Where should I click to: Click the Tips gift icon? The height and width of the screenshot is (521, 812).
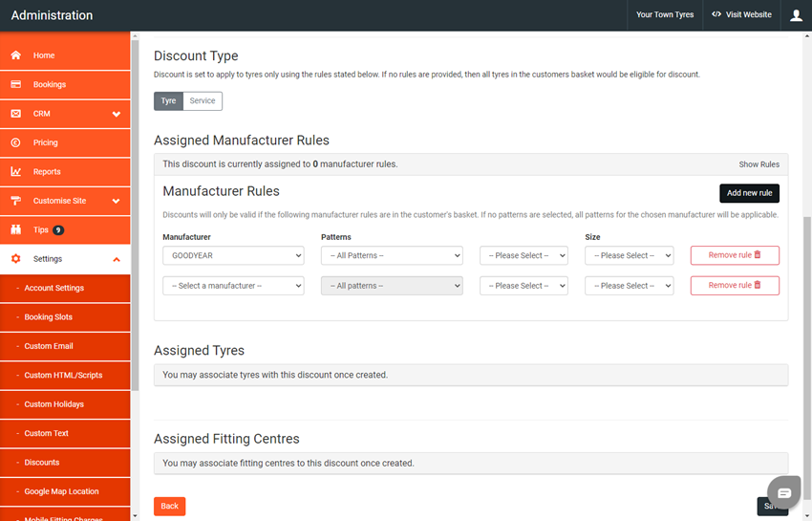pyautogui.click(x=15, y=229)
